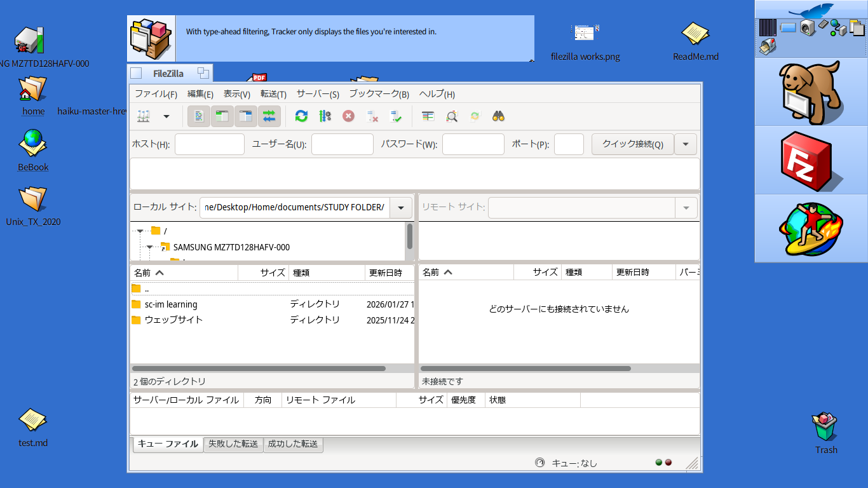Toggle directory comparison magnifier icon
Viewport: 868px width, 488px height.
pos(452,116)
